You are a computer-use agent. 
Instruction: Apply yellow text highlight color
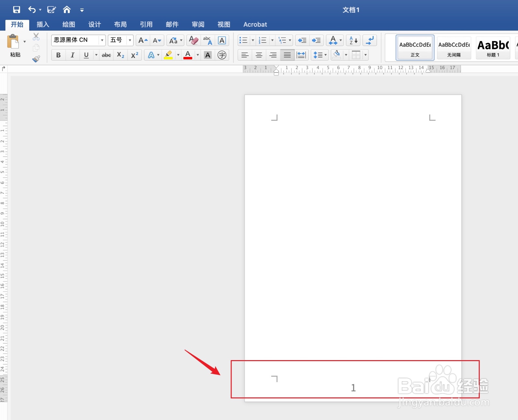click(x=168, y=55)
